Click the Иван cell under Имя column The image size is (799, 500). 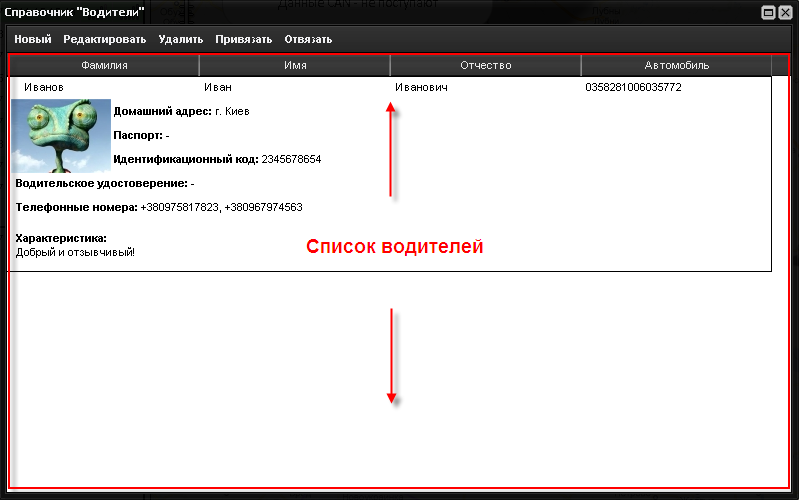point(218,88)
